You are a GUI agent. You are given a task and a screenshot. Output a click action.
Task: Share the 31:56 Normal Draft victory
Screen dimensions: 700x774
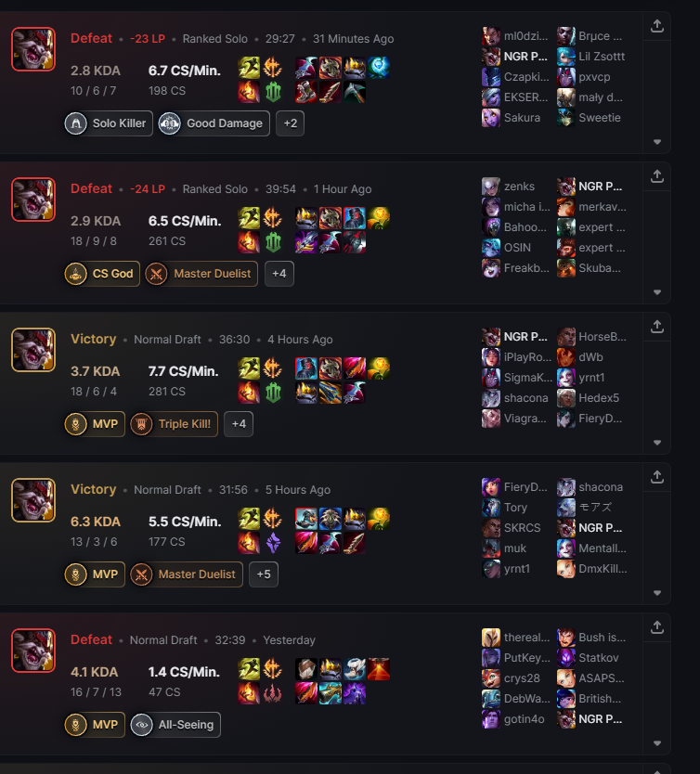pyautogui.click(x=656, y=477)
